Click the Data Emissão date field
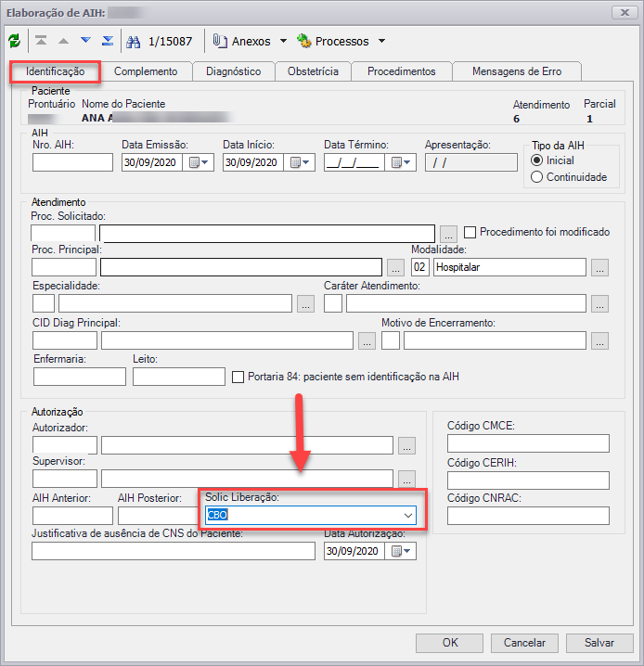This screenshot has width=644, height=666. (x=152, y=162)
